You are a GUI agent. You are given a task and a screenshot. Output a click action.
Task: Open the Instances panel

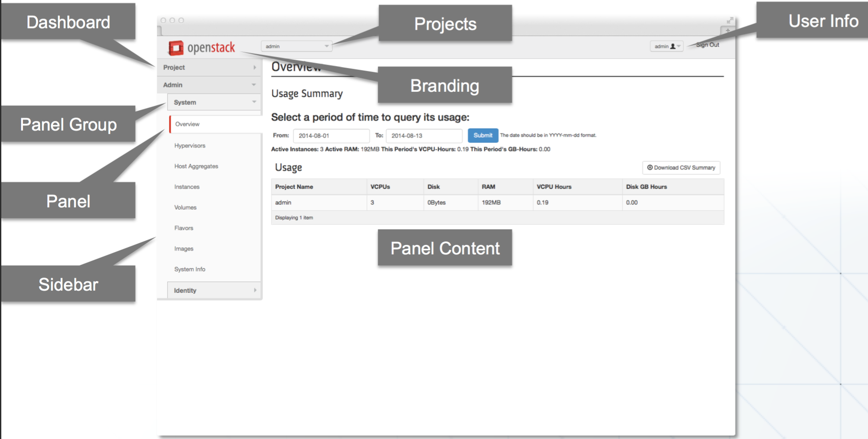[187, 187]
